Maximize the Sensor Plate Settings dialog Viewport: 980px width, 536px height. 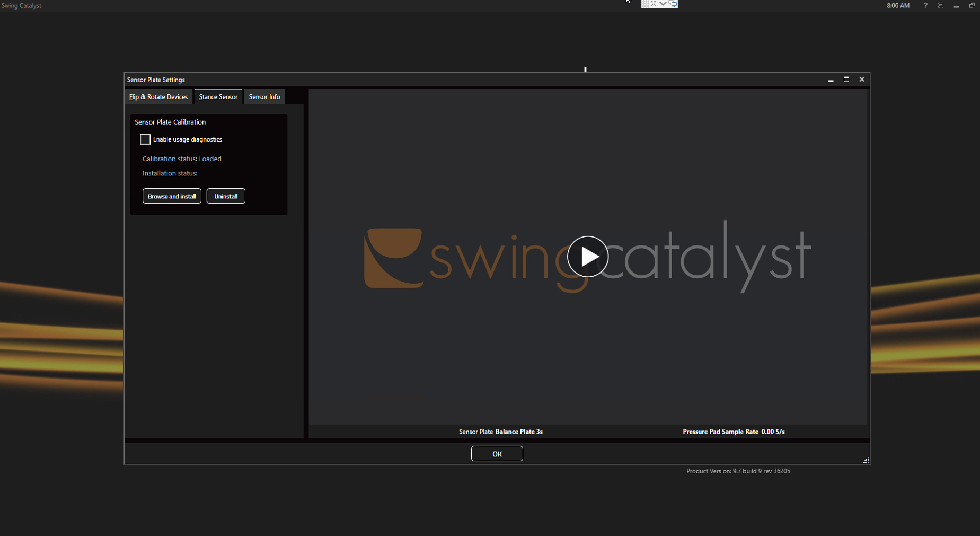[x=846, y=80]
